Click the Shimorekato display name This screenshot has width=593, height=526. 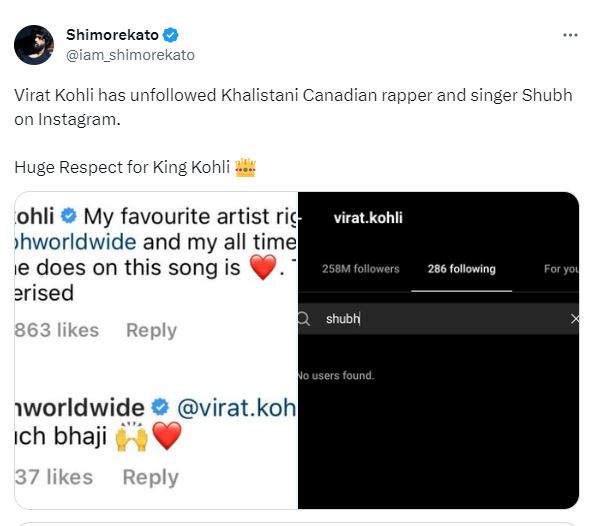tap(112, 35)
